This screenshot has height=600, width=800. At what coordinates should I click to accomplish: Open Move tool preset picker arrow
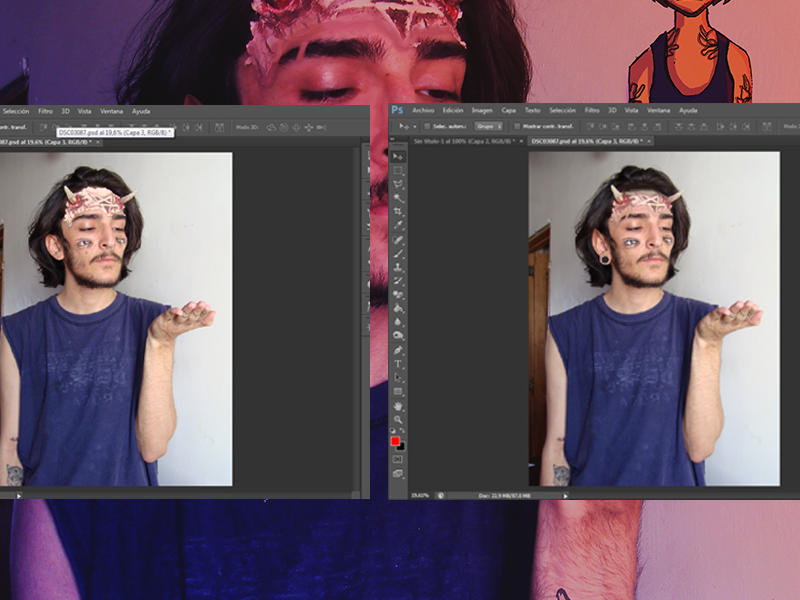tap(415, 127)
